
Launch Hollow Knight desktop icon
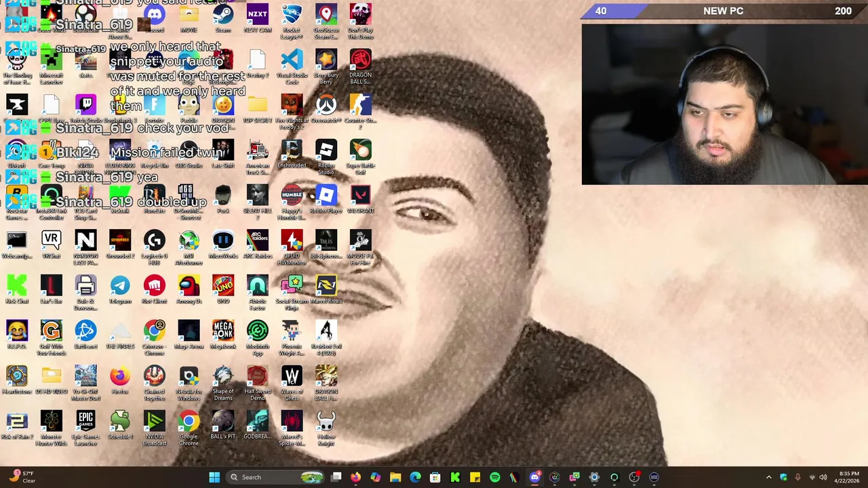(326, 428)
